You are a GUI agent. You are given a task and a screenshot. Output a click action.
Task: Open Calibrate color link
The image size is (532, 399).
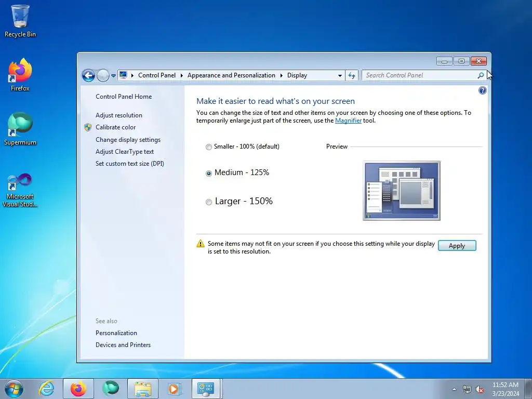(115, 127)
